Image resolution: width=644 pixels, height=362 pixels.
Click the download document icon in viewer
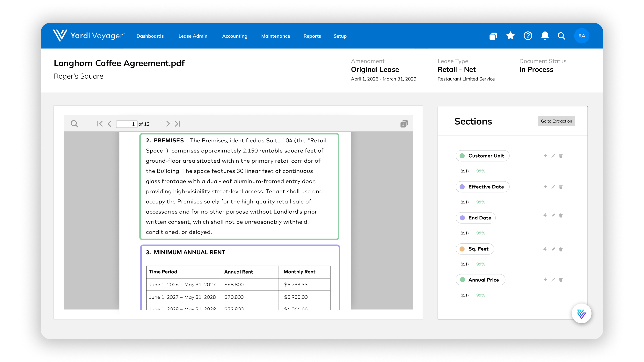[x=404, y=124]
